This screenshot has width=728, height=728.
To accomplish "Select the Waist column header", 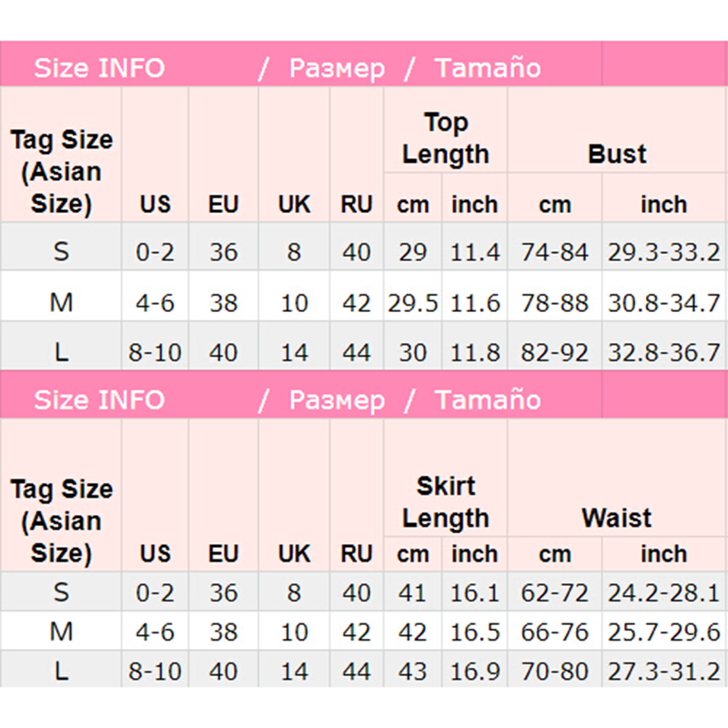I will point(617,518).
